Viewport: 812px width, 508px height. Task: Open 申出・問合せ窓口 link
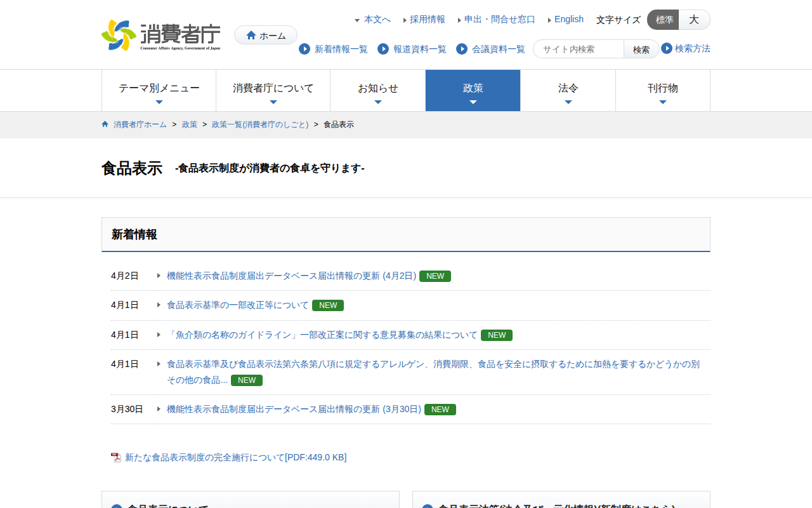click(x=499, y=20)
